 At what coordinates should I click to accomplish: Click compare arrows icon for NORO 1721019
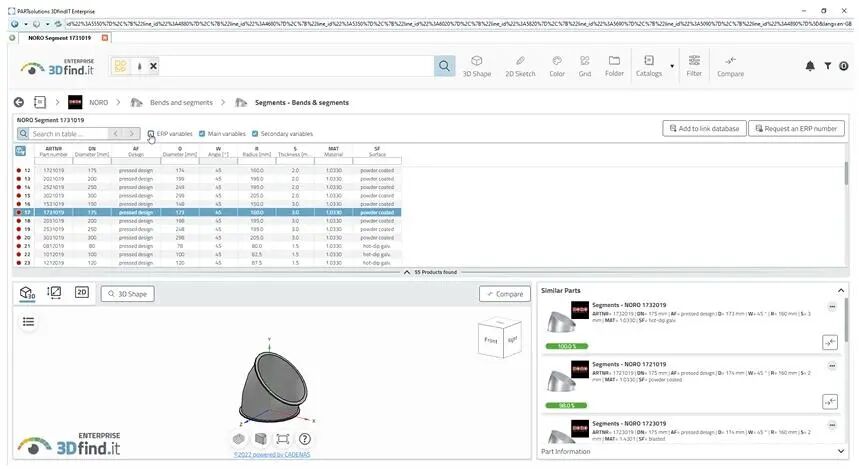pos(830,402)
